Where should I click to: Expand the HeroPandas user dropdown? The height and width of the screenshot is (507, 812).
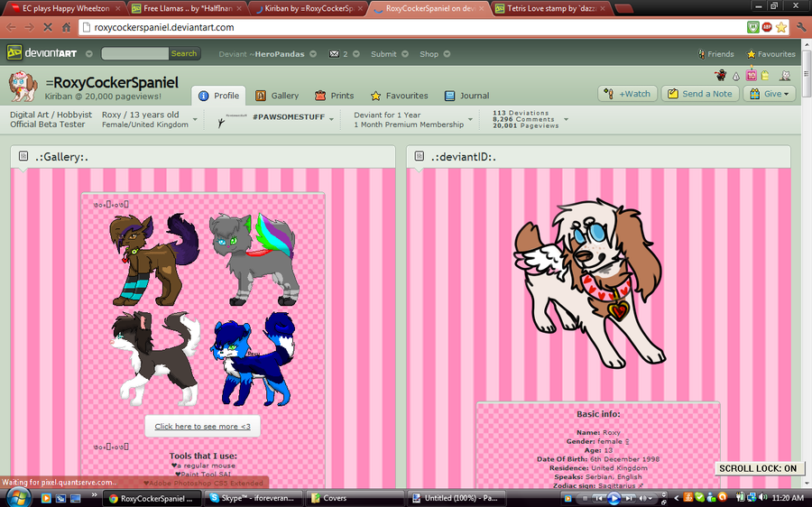coord(313,54)
